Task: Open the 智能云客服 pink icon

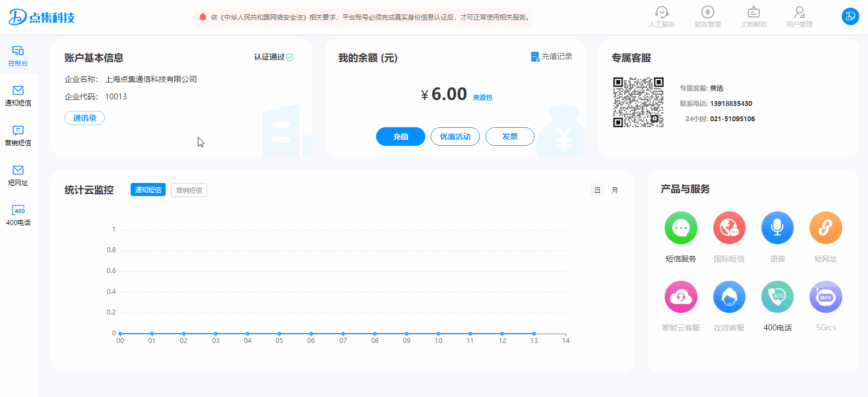Action: click(681, 297)
